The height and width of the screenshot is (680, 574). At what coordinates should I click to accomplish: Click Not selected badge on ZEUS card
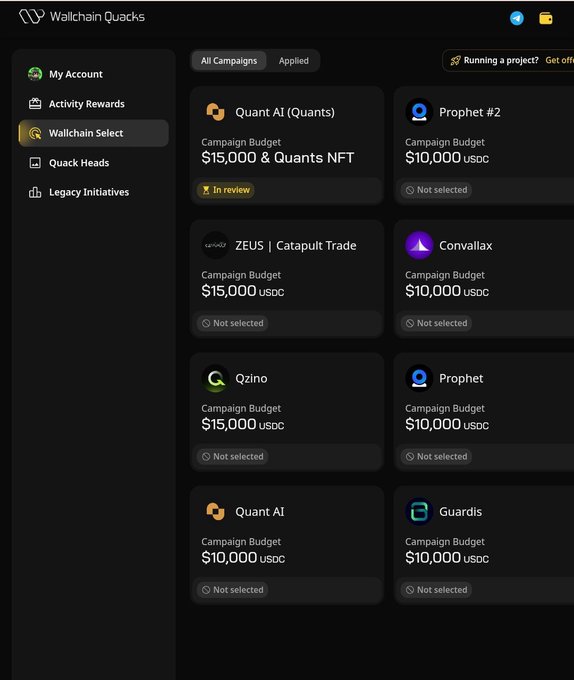click(x=233, y=323)
